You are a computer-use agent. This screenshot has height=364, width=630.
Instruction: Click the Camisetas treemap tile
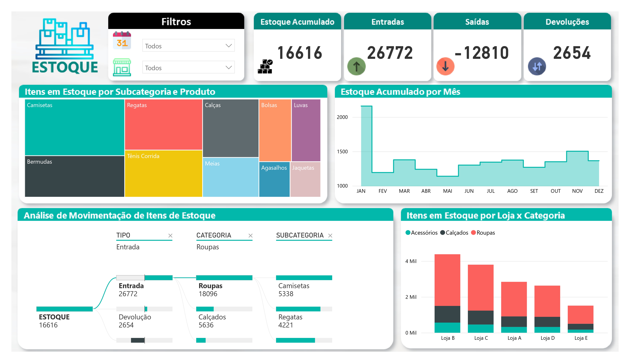pos(75,127)
